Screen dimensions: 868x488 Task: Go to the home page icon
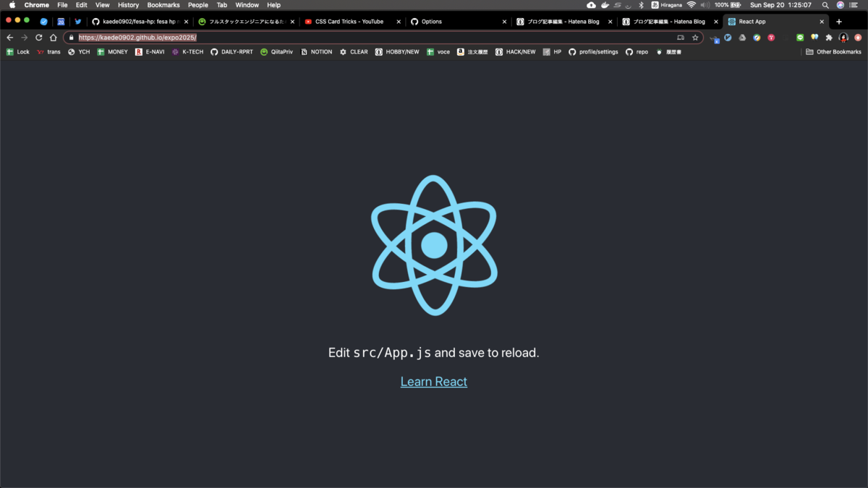54,38
